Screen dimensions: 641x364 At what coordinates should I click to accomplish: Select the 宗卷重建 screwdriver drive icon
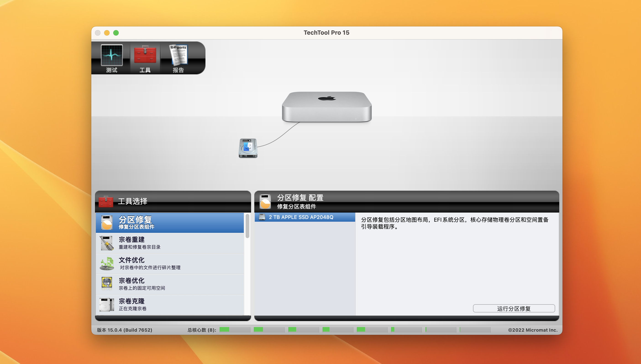pyautogui.click(x=107, y=243)
